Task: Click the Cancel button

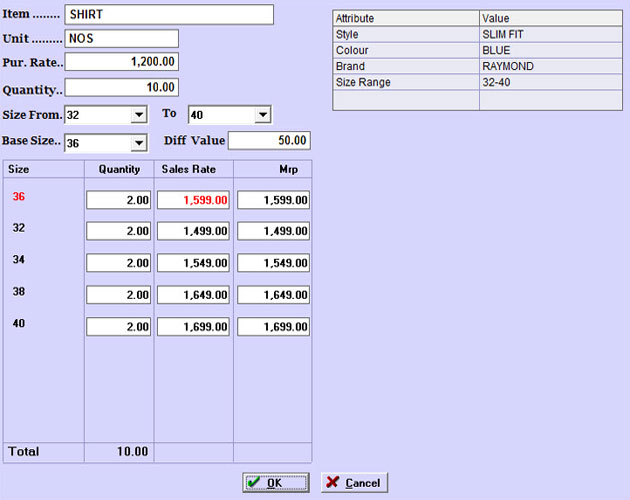Action: pos(354,483)
